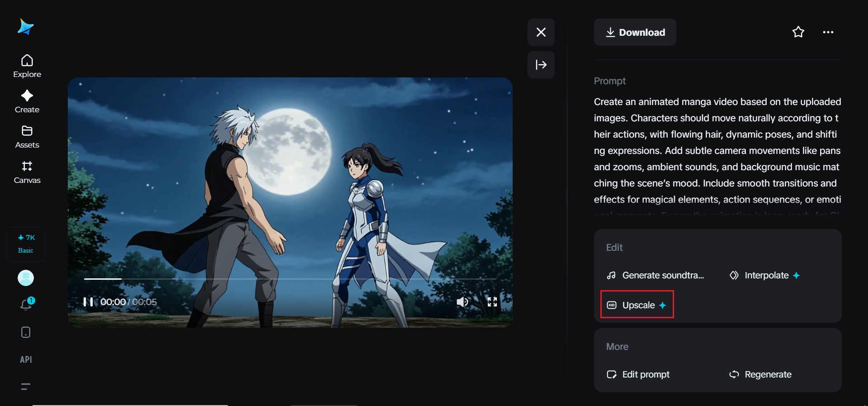The width and height of the screenshot is (868, 406).
Task: Click Generate soundtrack option
Action: pyautogui.click(x=656, y=275)
